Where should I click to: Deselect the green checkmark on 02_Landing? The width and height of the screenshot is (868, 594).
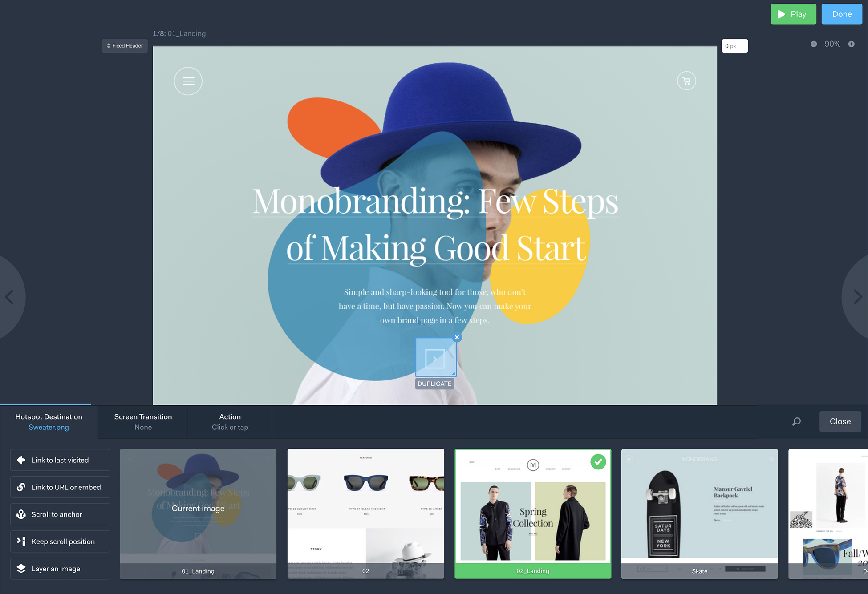pos(598,462)
